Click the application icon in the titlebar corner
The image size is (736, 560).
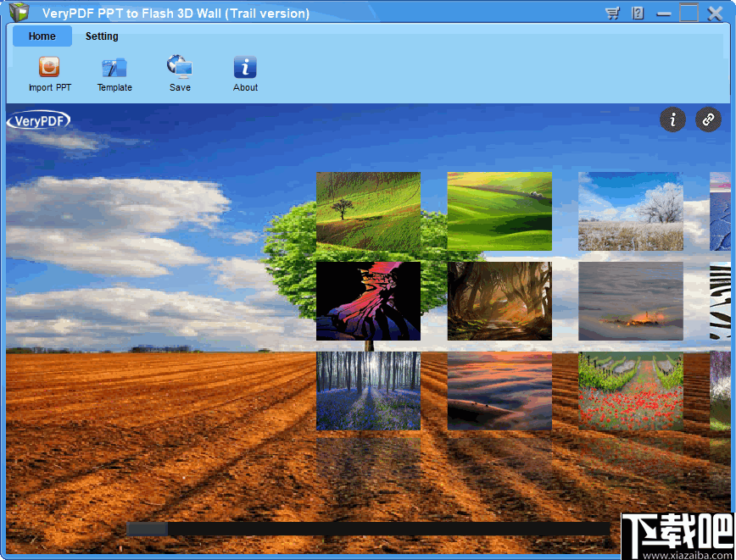point(18,12)
